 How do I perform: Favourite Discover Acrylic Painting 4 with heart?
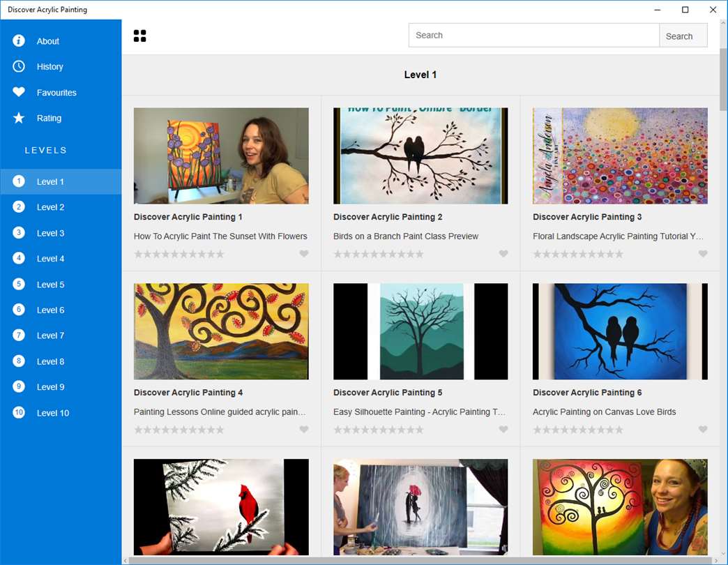click(x=303, y=429)
